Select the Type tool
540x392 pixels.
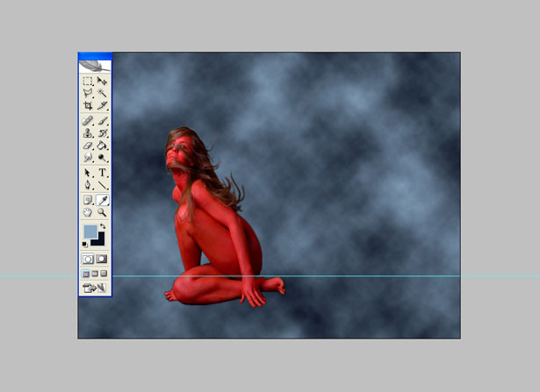(102, 173)
